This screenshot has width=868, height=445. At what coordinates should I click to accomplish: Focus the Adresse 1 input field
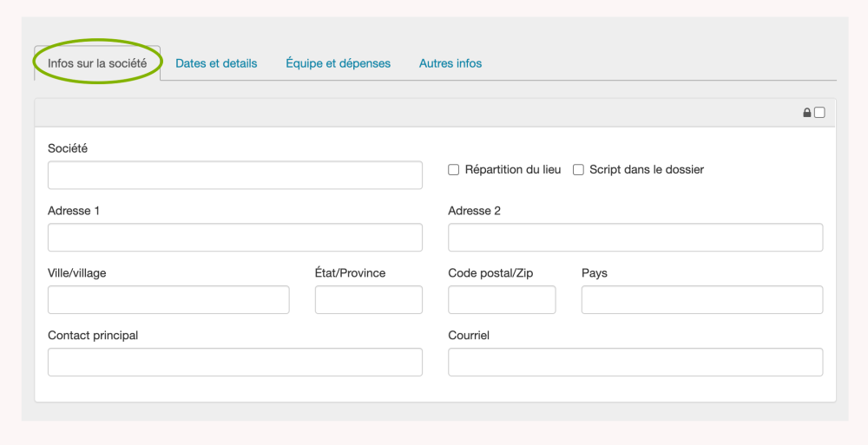point(234,238)
